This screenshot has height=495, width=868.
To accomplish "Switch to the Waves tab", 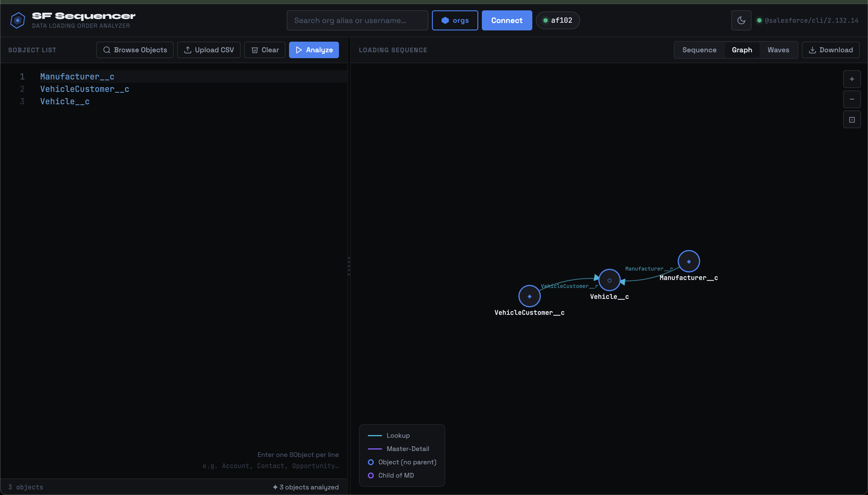I will pos(778,50).
